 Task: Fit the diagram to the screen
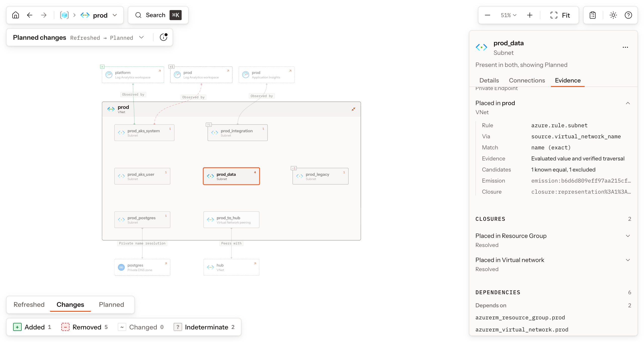[560, 15]
